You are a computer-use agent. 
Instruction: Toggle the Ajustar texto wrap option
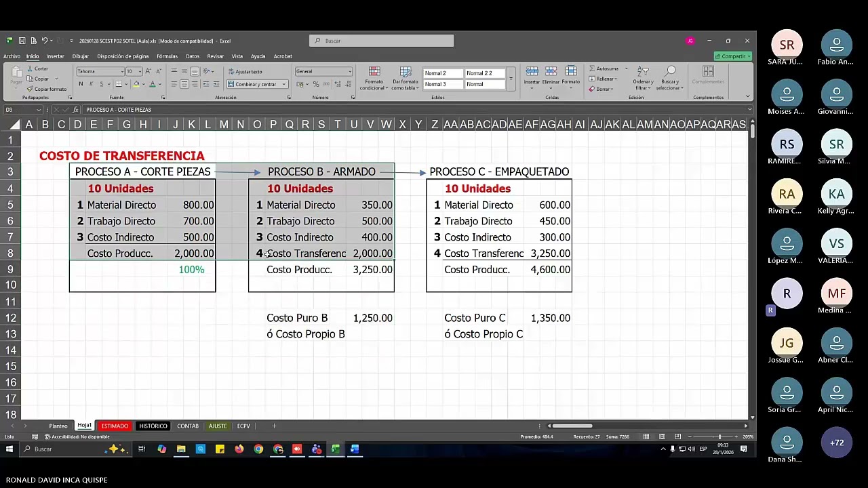tap(245, 72)
